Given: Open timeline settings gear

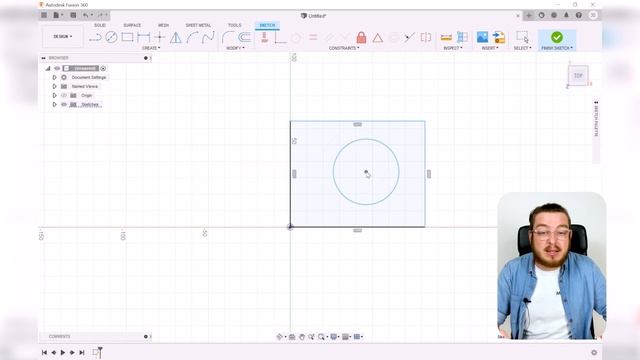Looking at the screenshot, I should coord(594,352).
